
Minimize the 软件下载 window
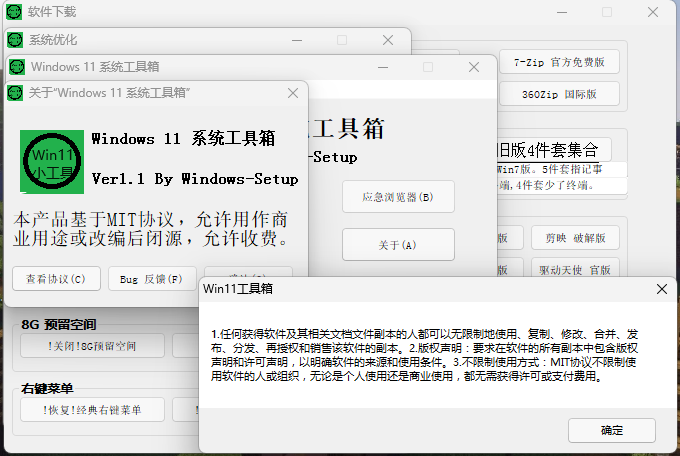pos(562,12)
